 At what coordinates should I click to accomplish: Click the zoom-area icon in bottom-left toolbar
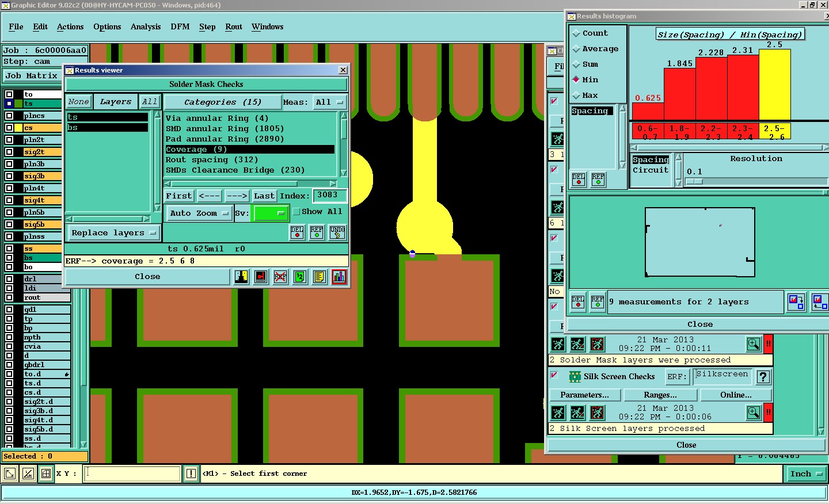point(10,474)
